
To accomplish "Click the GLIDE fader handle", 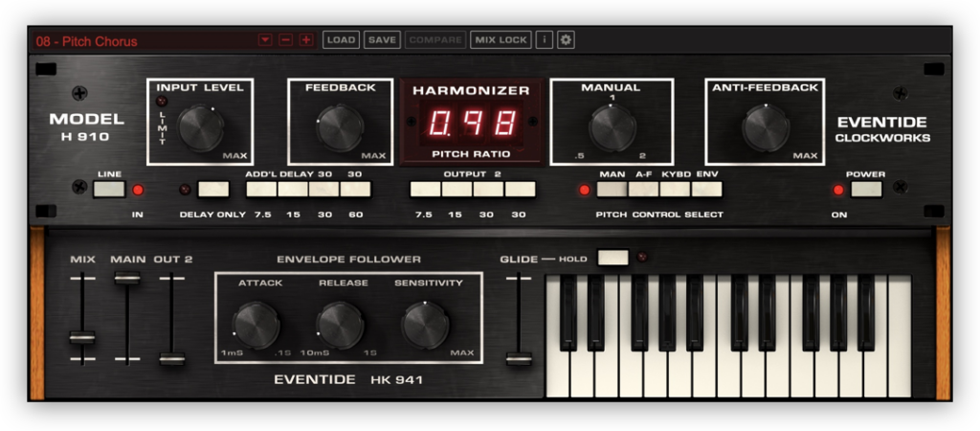I will [519, 359].
